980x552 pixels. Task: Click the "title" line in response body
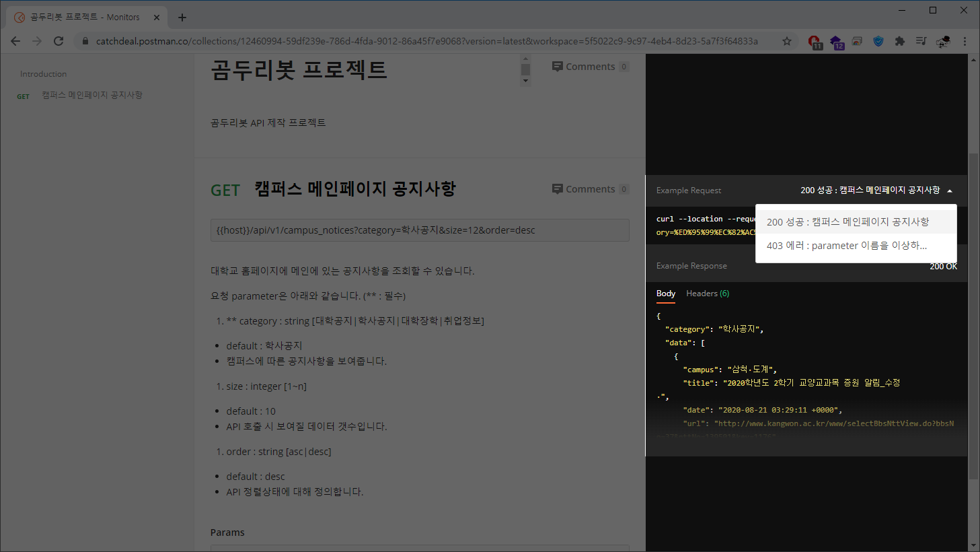(x=791, y=383)
